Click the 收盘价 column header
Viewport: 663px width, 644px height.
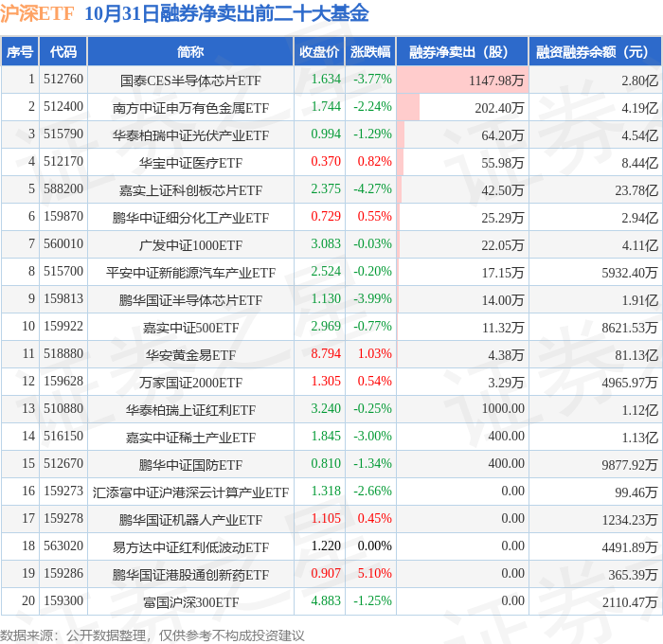[319, 51]
